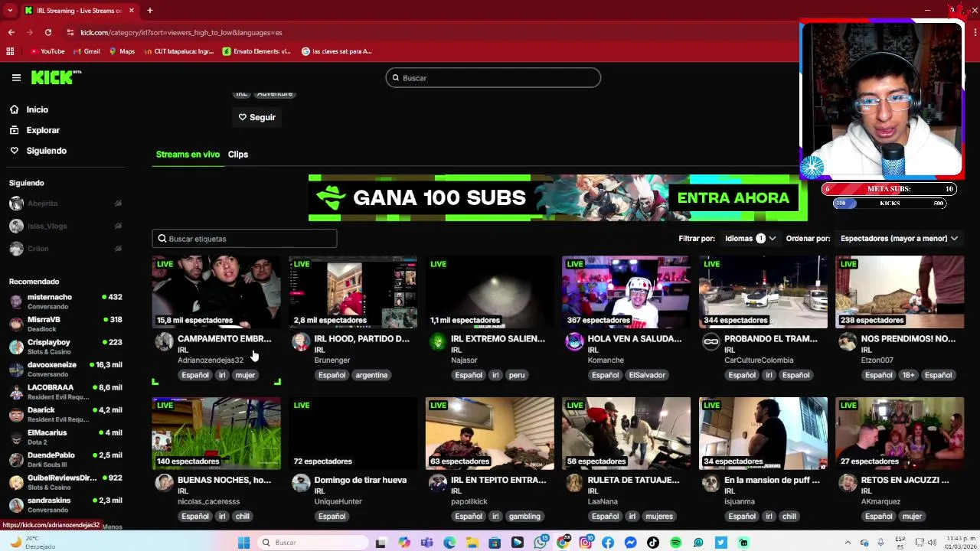Open Gmail bookmark
Viewport: 980px width, 551px height.
click(87, 51)
